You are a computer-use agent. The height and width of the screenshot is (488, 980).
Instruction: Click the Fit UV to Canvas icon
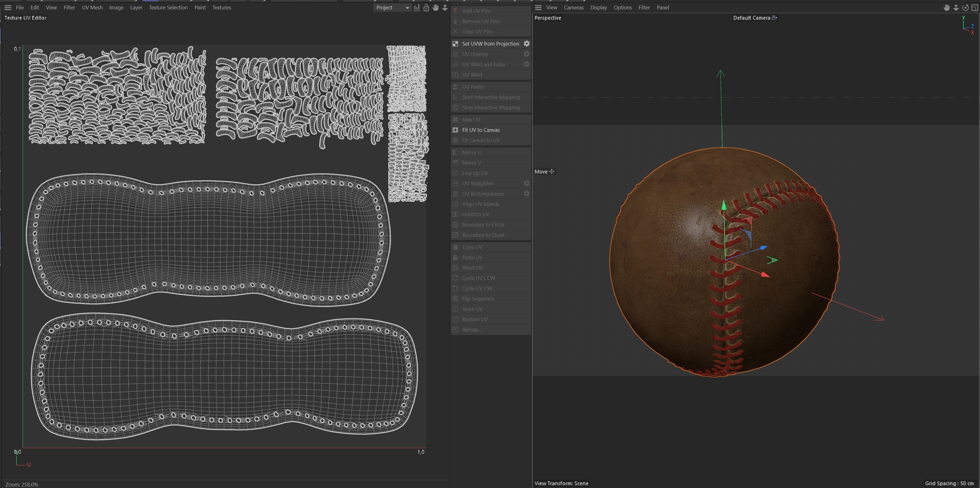click(x=455, y=130)
